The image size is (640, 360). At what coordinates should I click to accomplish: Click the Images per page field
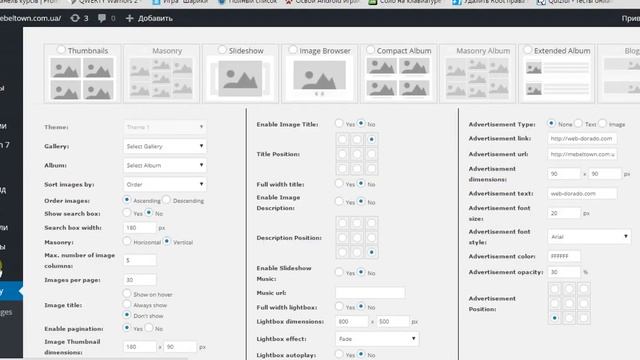click(140, 280)
